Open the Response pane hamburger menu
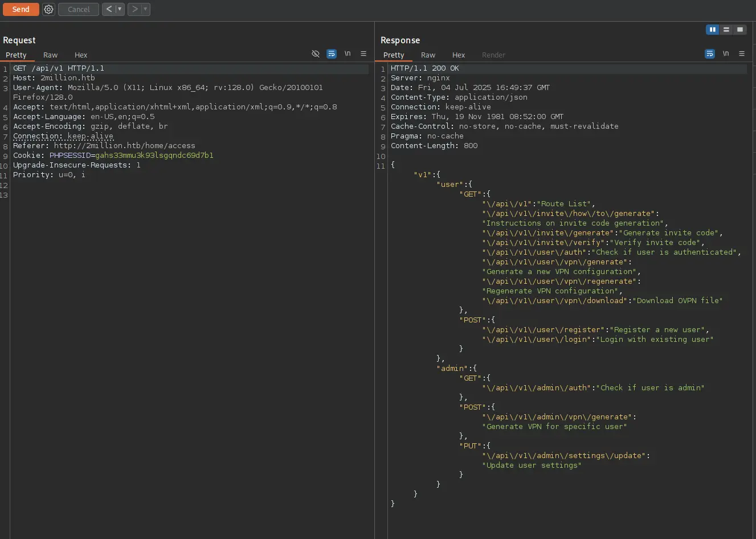Screen dimensions: 756x539 coord(742,54)
